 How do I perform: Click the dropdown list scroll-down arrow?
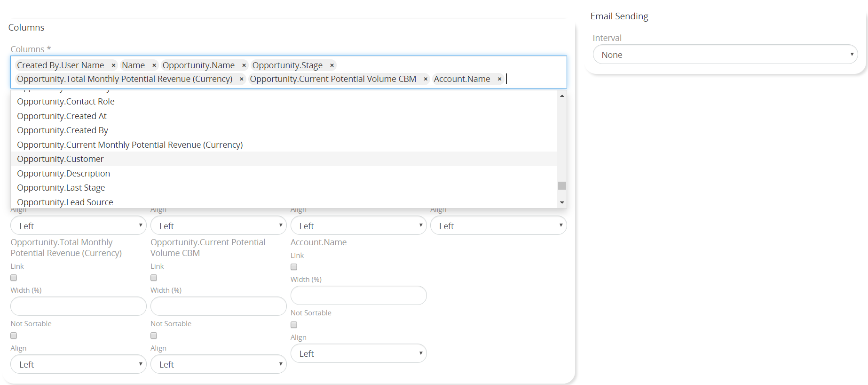pos(562,202)
